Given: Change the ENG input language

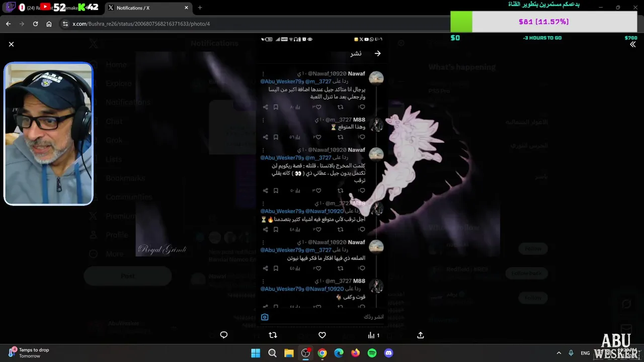Looking at the screenshot, I should 585,353.
